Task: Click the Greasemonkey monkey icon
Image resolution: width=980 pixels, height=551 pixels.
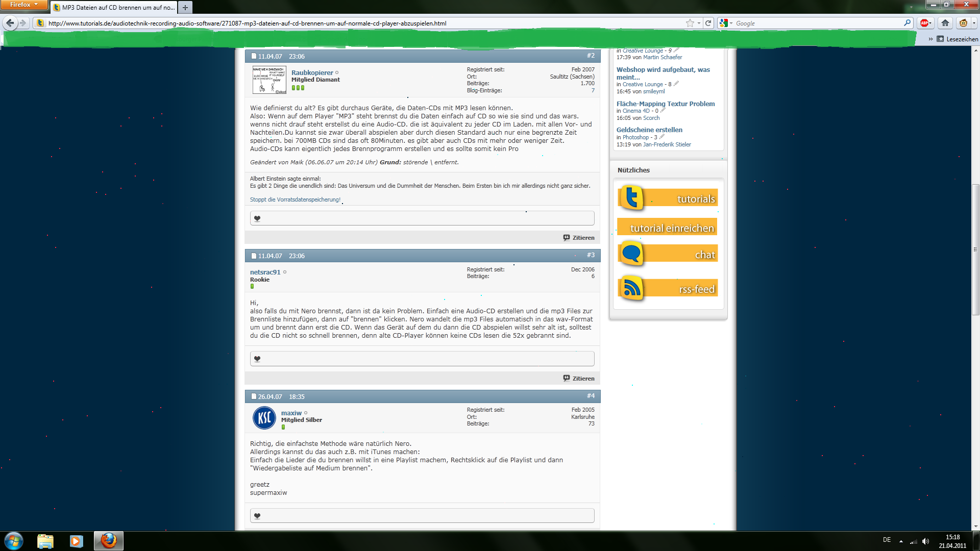Action: [x=963, y=23]
